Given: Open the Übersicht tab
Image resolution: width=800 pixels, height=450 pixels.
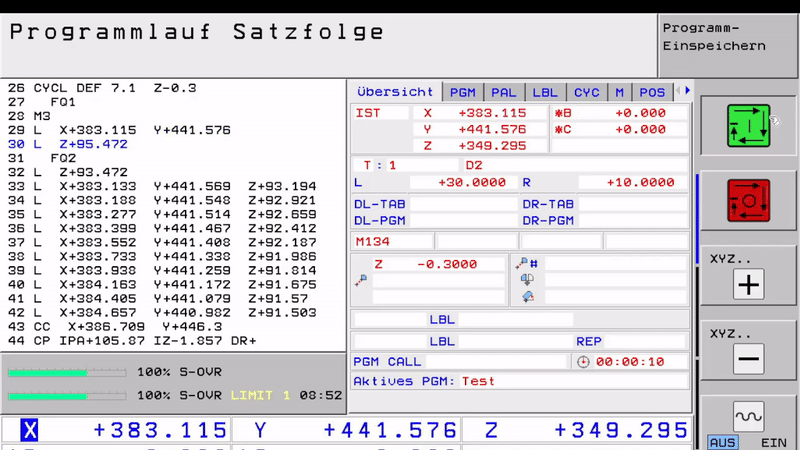Looking at the screenshot, I should pos(395,92).
